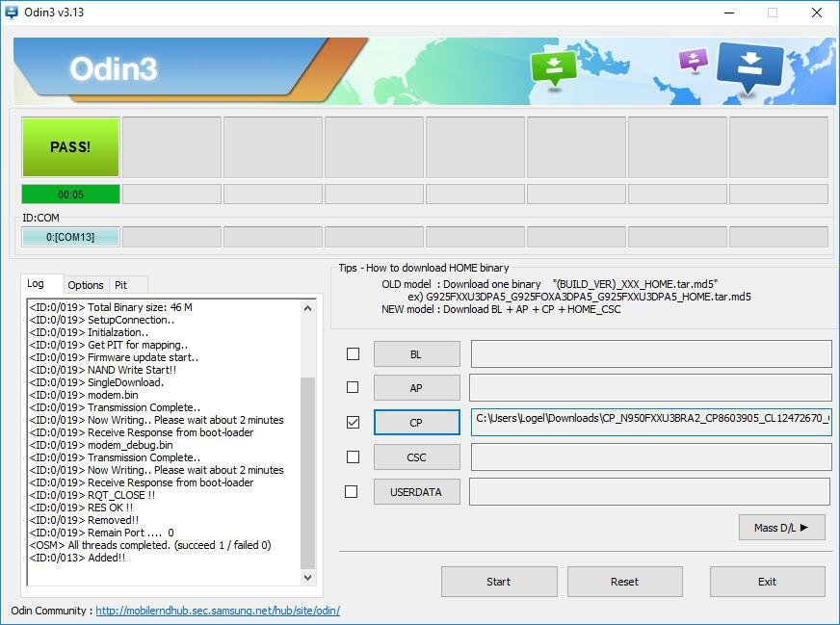The image size is (840, 625).
Task: Click log line 'Firmware update start..'
Action: click(x=114, y=357)
